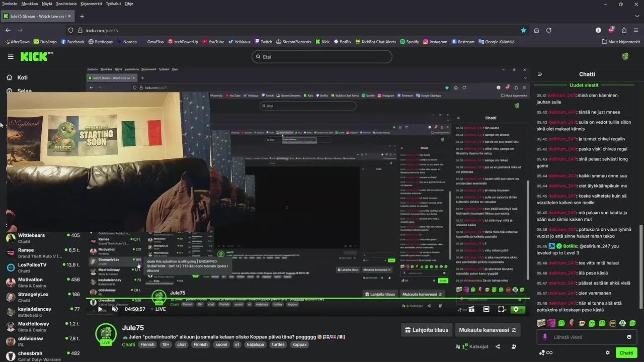Switch player to theater mode
644x362 pixels.
486,309
